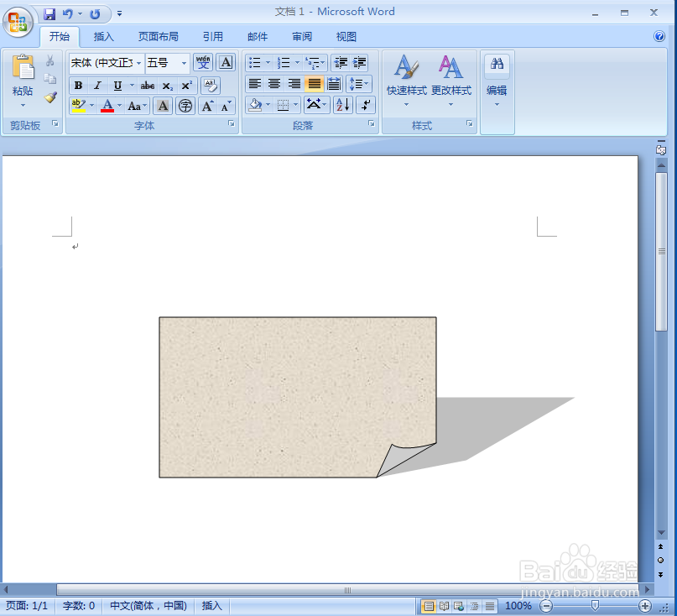This screenshot has width=677, height=616.
Task: Switch to the 审阅 tab
Action: tap(302, 37)
